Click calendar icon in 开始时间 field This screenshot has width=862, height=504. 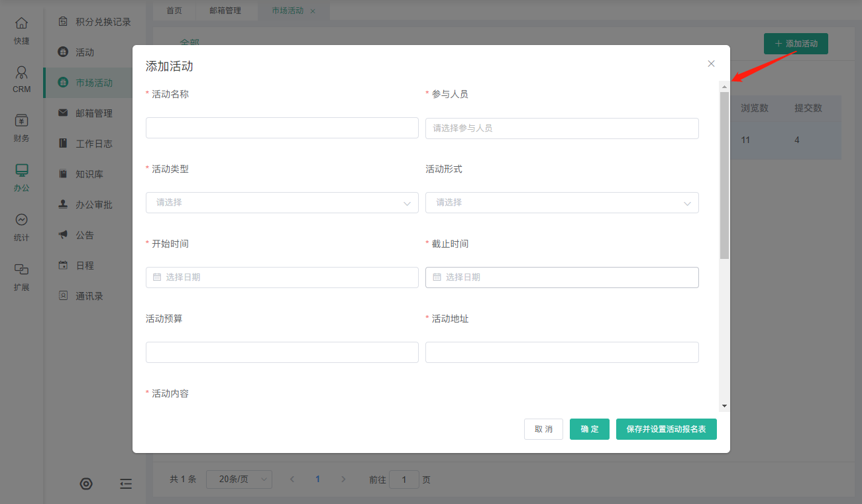click(157, 277)
